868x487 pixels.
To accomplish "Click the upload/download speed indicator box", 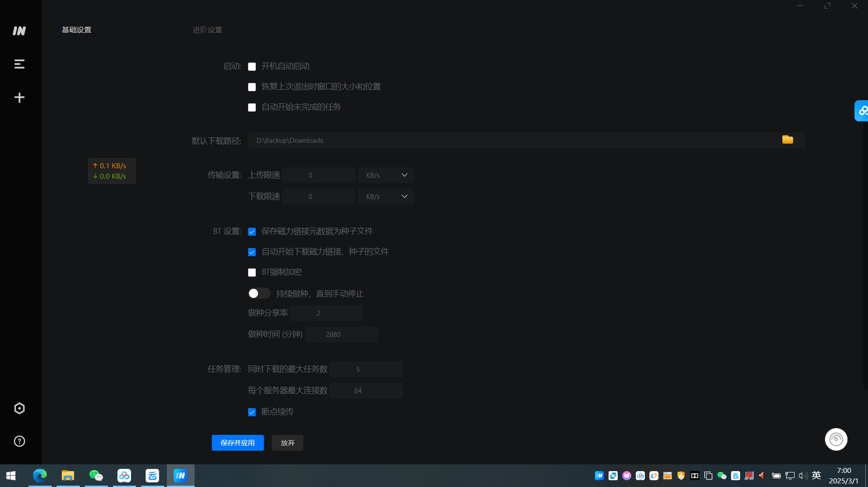I will [x=112, y=171].
